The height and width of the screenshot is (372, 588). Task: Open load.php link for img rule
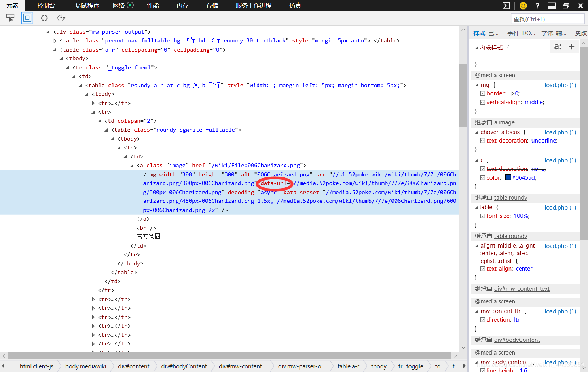(560, 85)
